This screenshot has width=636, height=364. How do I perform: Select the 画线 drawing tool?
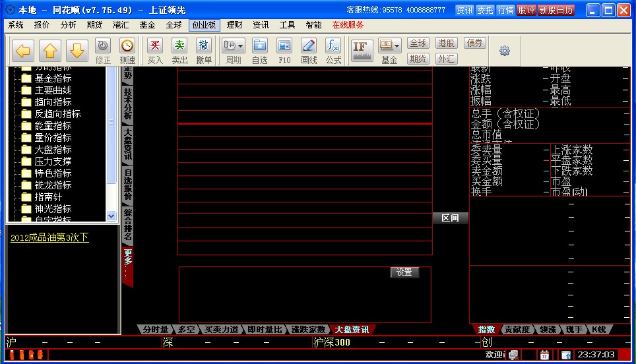pyautogui.click(x=309, y=46)
